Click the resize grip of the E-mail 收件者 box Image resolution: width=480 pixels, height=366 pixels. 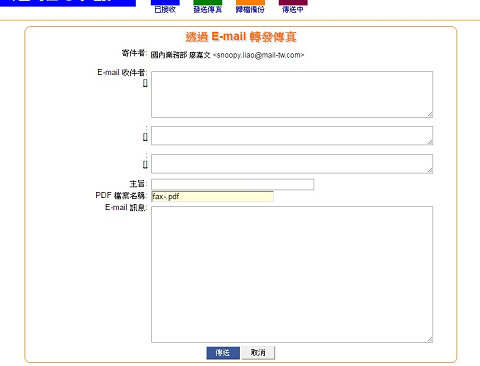pos(430,115)
